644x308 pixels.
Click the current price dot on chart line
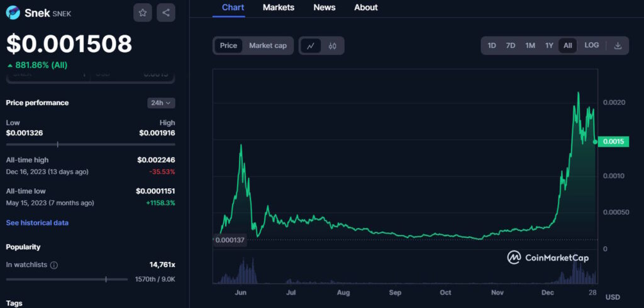[x=596, y=142]
